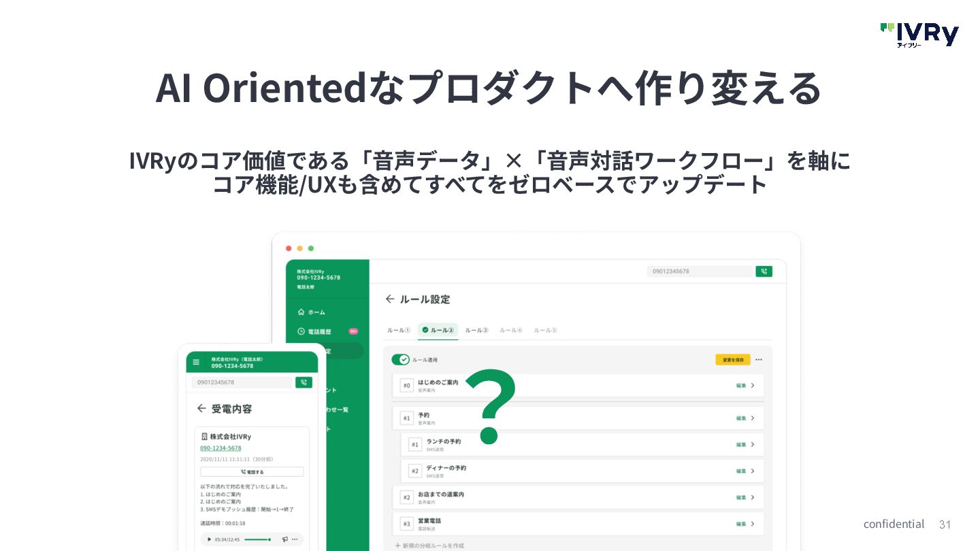Viewport: 980px width, 551px height.
Task: Click the IVRy logo on the slide
Action: point(919,34)
